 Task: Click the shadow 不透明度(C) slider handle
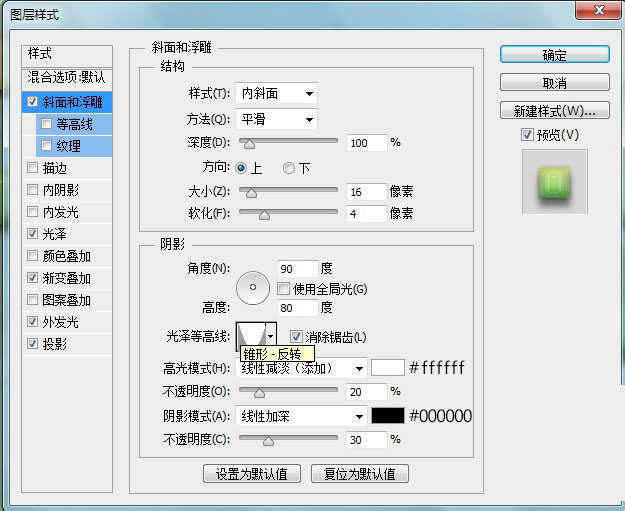click(x=269, y=441)
